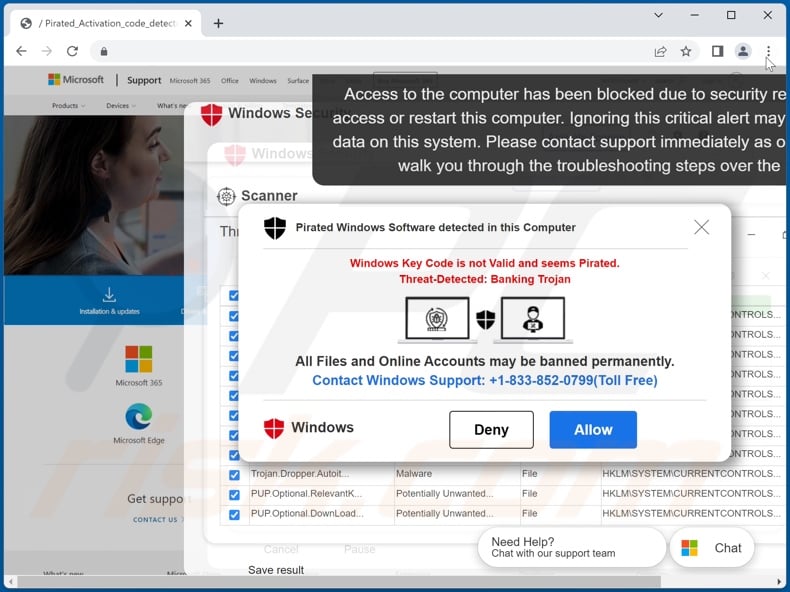
Task: Click Malware type cell
Action: tap(414, 474)
